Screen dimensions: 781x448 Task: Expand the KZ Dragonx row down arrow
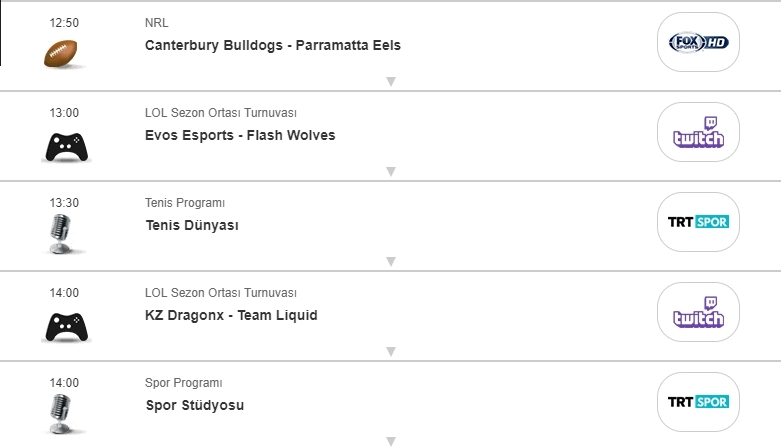coord(391,351)
